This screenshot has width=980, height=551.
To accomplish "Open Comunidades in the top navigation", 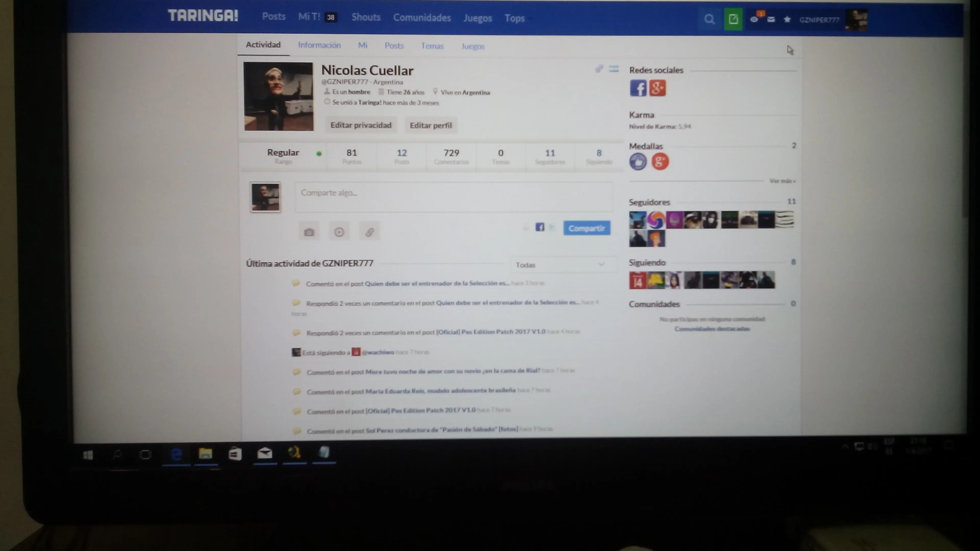I will pos(422,18).
